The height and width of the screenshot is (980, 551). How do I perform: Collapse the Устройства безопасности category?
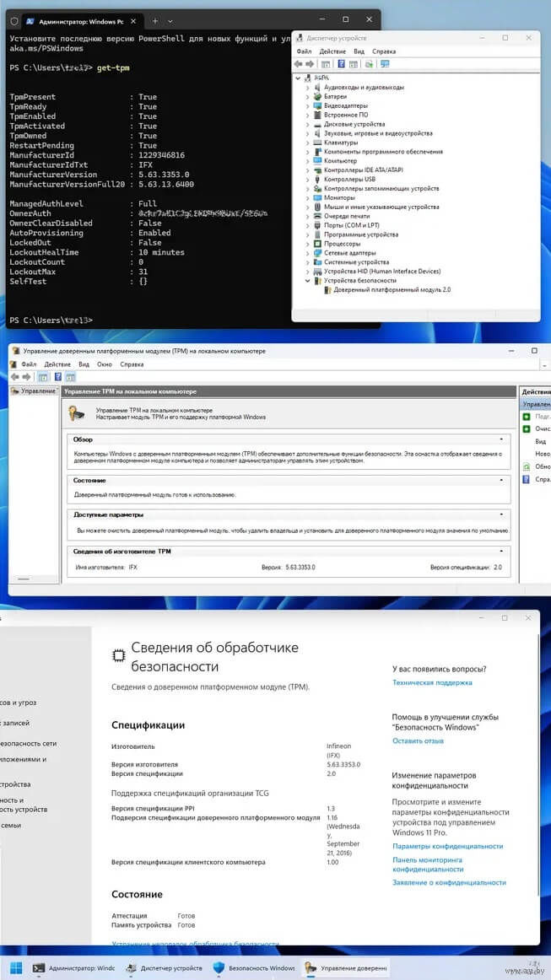[x=307, y=281]
